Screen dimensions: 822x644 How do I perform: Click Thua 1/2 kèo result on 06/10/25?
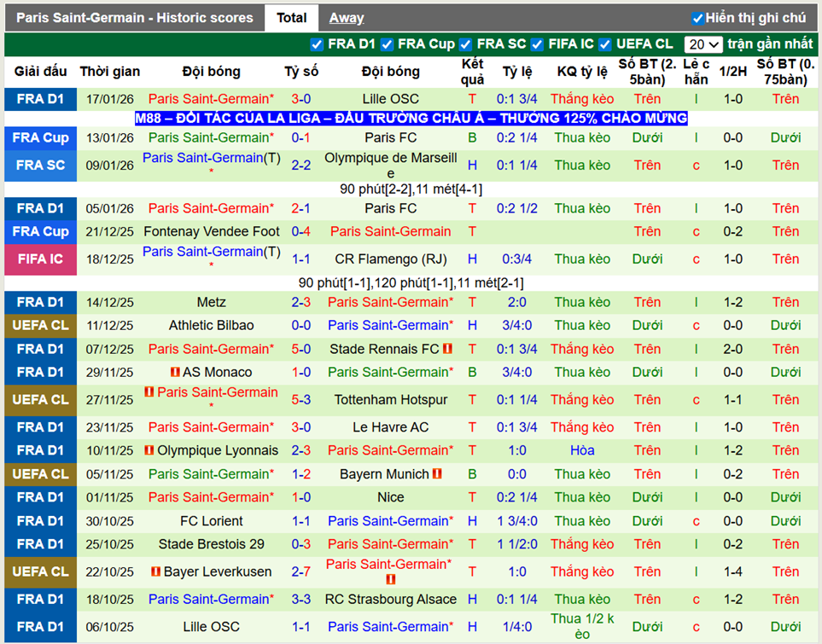(582, 626)
